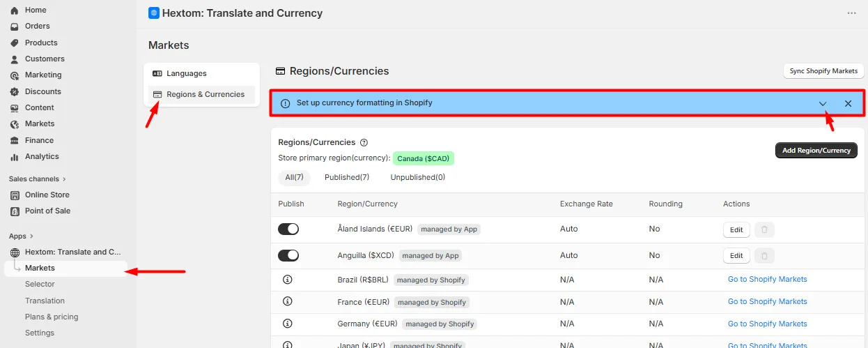
Task: Click the delete trash icon for Åland Islands
Action: tap(764, 229)
